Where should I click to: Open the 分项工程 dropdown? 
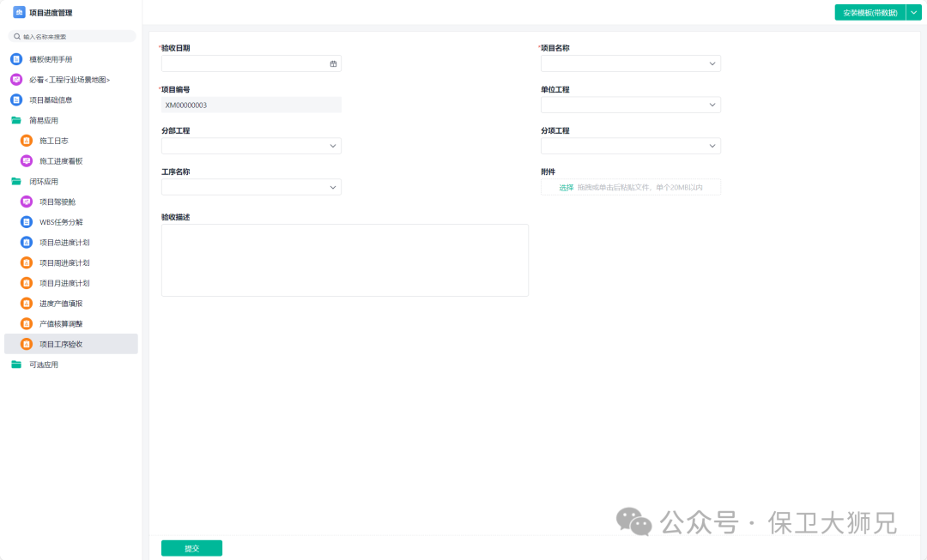click(631, 146)
